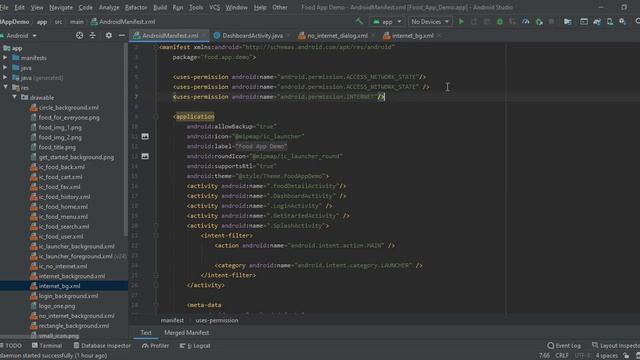Click the Debug app bug icon
The height and width of the screenshot is (360, 640).
(x=500, y=22)
